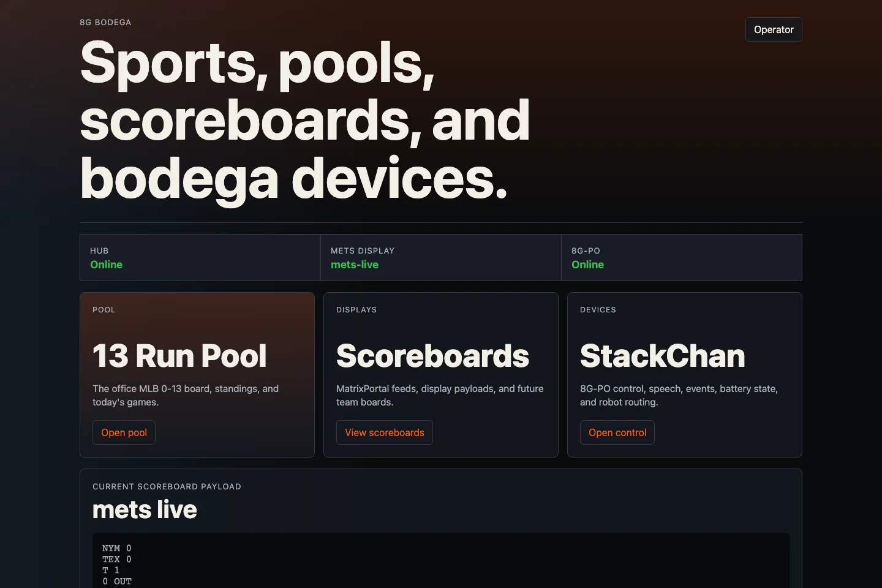The height and width of the screenshot is (588, 882).
Task: Click the DEVICES category label
Action: pos(598,309)
